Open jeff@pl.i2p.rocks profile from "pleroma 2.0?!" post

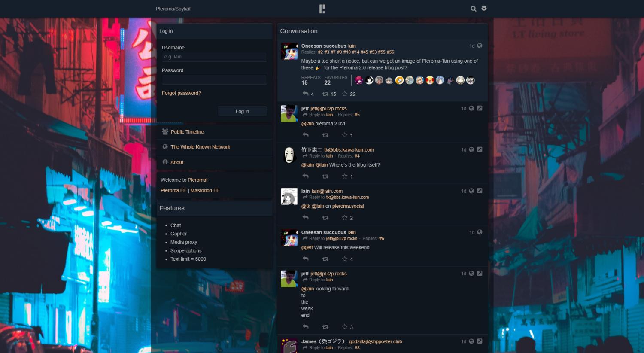(x=328, y=109)
